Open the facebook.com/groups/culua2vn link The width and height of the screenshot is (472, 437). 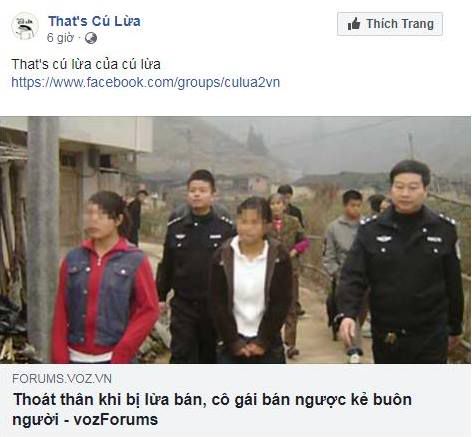pos(146,82)
